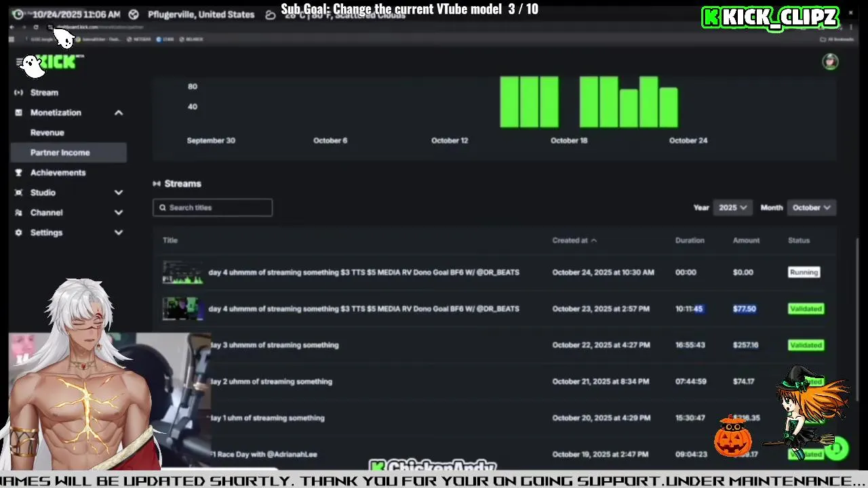This screenshot has height=488, width=868.
Task: Open thumbnail of October 23 stream
Action: coord(182,309)
